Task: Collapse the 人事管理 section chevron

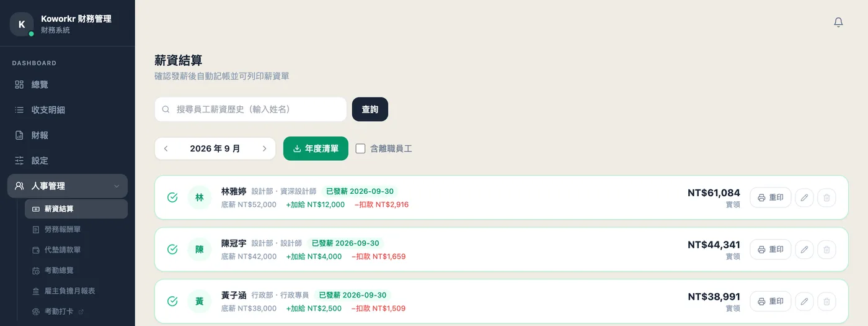Action: [117, 186]
